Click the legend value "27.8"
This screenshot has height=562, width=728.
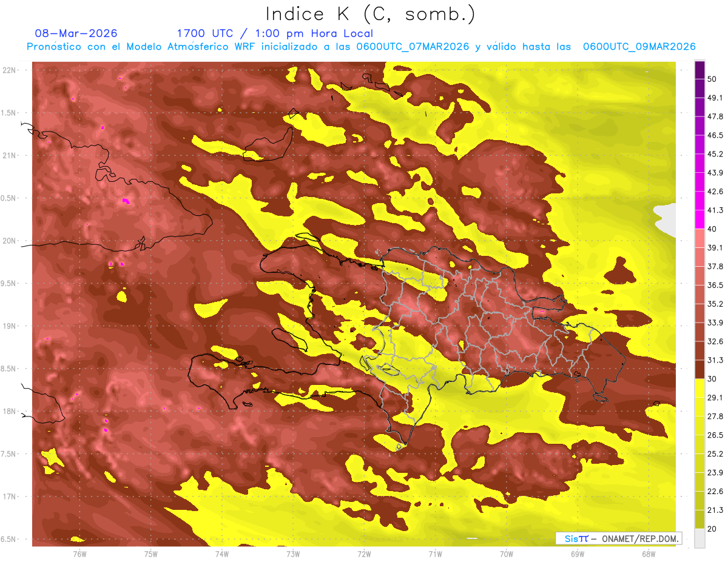[x=715, y=416]
